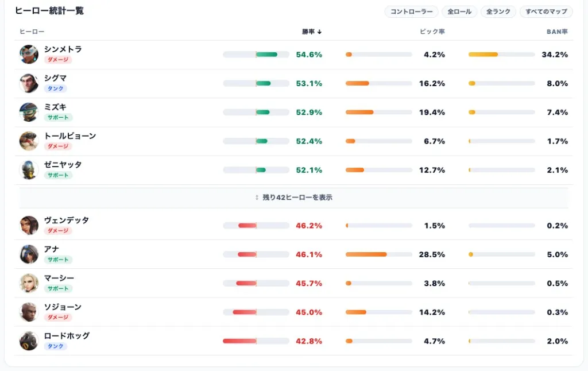Click the 14.2% pick rate value
This screenshot has height=371, width=588.
pos(432,312)
